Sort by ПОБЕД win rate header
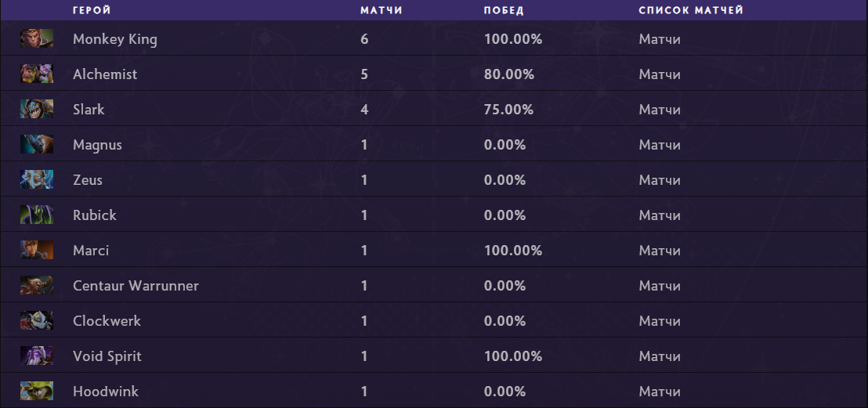Screen dimensions: 868x408 [x=504, y=10]
